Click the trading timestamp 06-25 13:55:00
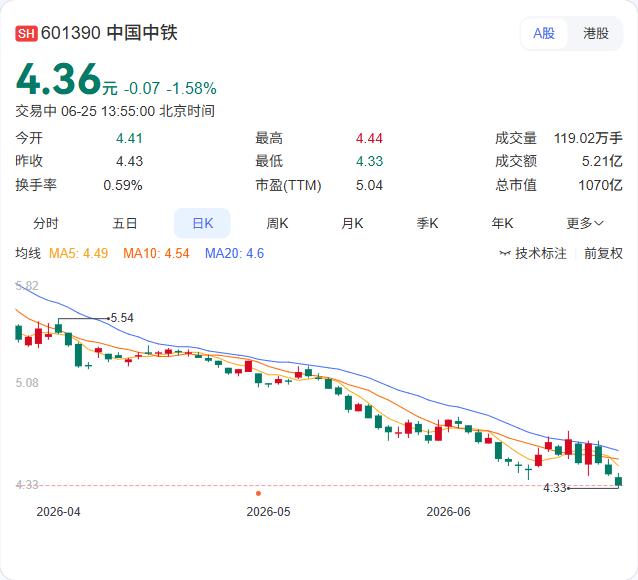Viewport: 638px width, 580px height. coord(108,111)
